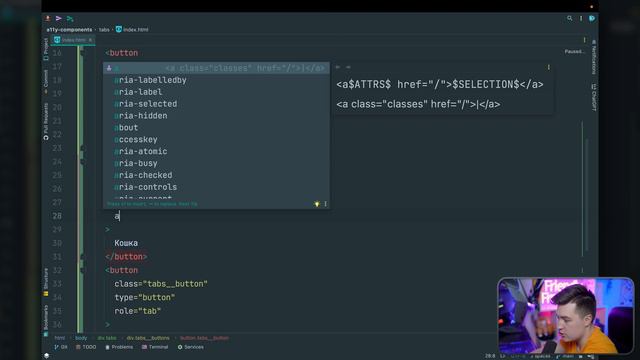The image size is (640, 360).
Task: Choose the aria-busy completion
Action: pyautogui.click(x=216, y=163)
